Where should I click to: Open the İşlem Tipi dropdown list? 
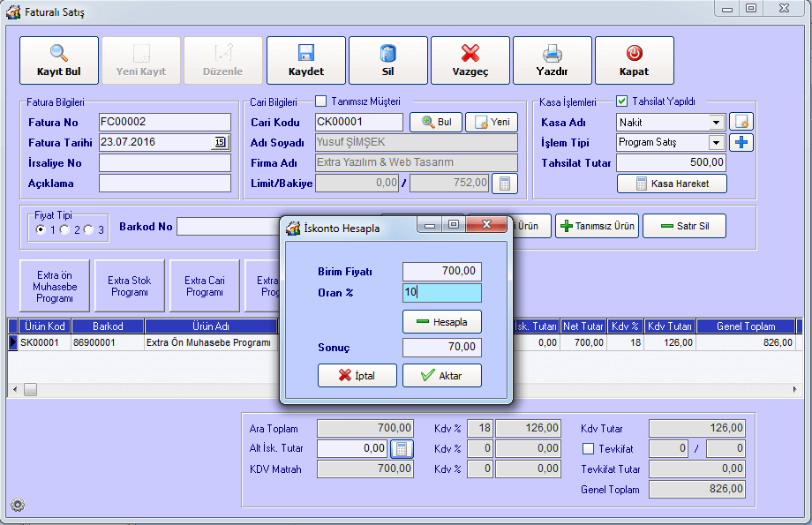[x=716, y=142]
